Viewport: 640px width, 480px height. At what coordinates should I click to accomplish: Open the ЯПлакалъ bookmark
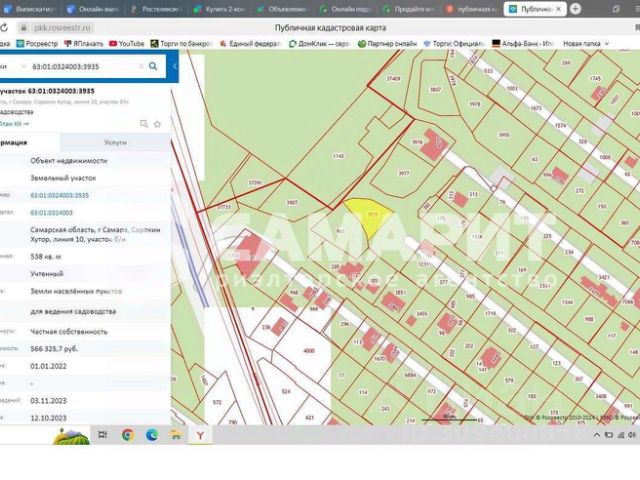pyautogui.click(x=84, y=44)
